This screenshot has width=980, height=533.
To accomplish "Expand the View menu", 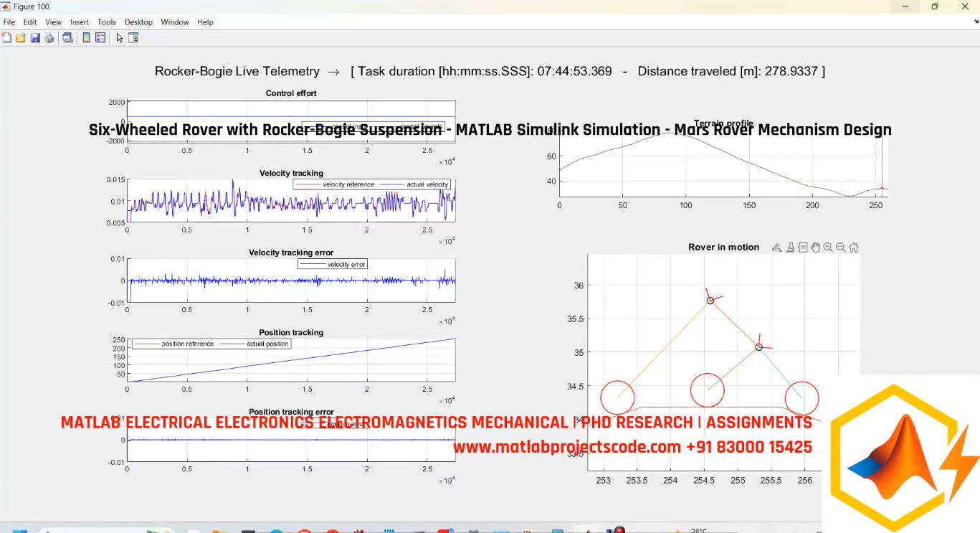I will (53, 22).
